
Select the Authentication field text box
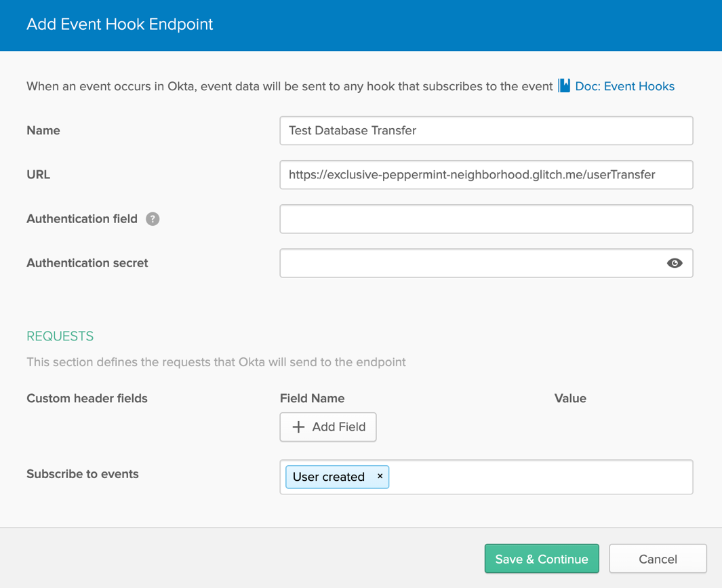(x=485, y=219)
